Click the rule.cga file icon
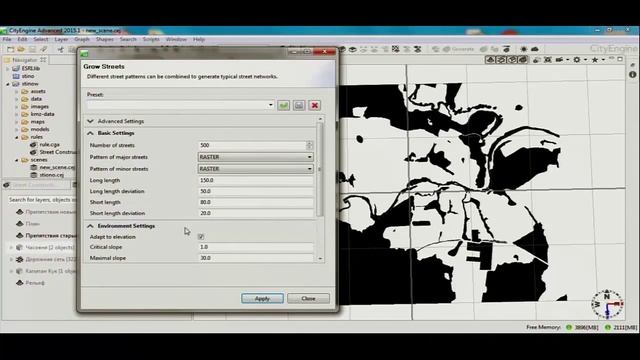Screen dimensions: 640x360 click(33, 144)
